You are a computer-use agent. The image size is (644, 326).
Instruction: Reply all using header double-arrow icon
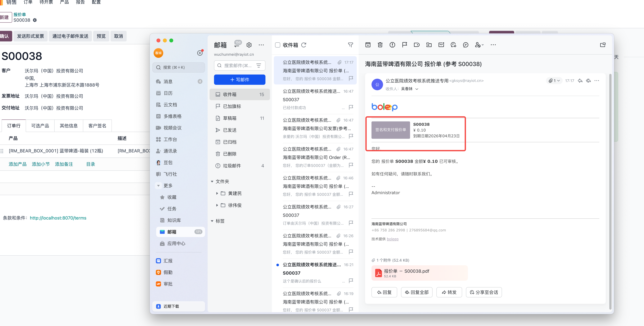(x=589, y=81)
